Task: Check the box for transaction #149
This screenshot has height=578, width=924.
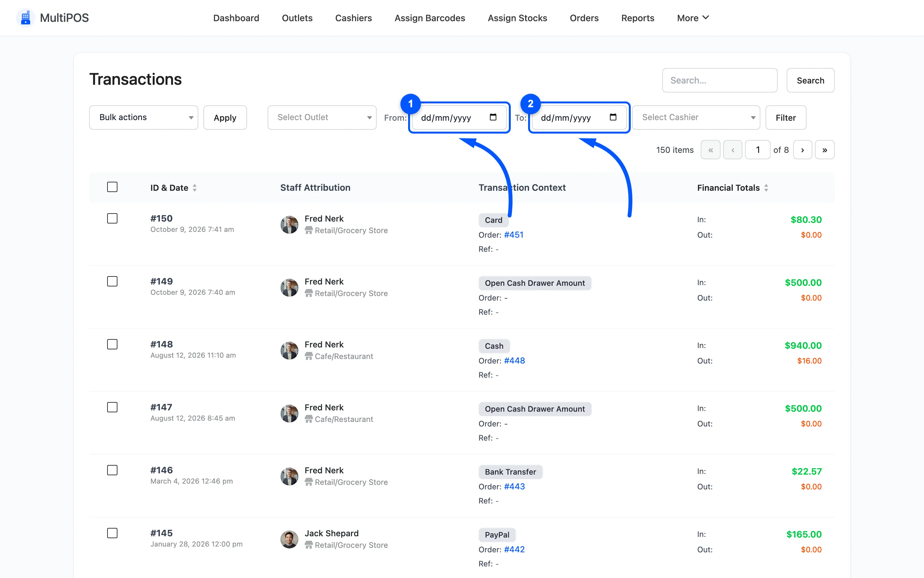Action: (112, 281)
